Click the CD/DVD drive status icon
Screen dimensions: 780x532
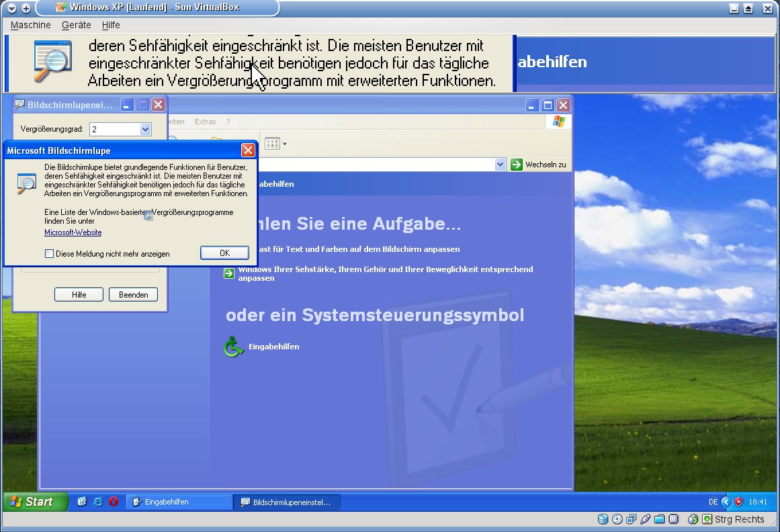pos(617,519)
